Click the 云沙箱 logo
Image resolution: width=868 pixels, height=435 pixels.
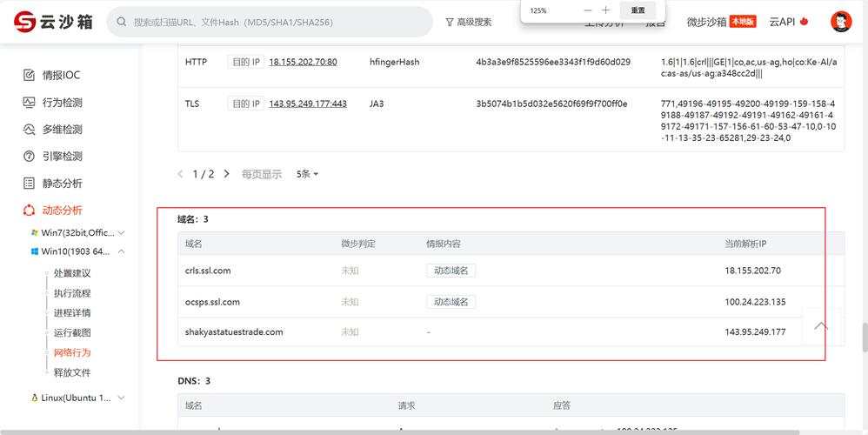[x=53, y=22]
